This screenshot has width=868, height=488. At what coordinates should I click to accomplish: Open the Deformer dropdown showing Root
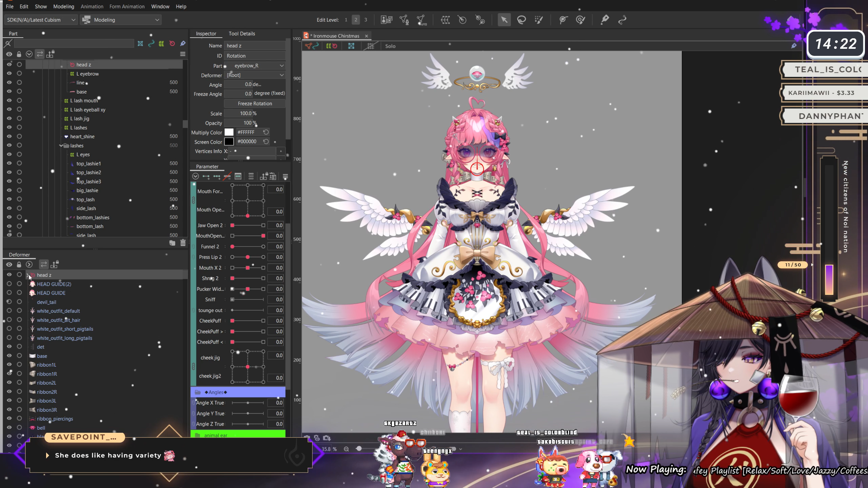click(255, 75)
